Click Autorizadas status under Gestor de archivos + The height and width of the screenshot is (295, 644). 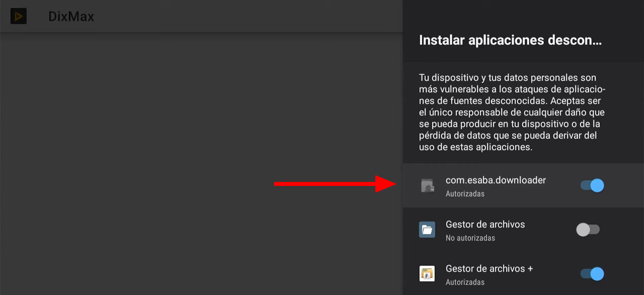tap(465, 282)
